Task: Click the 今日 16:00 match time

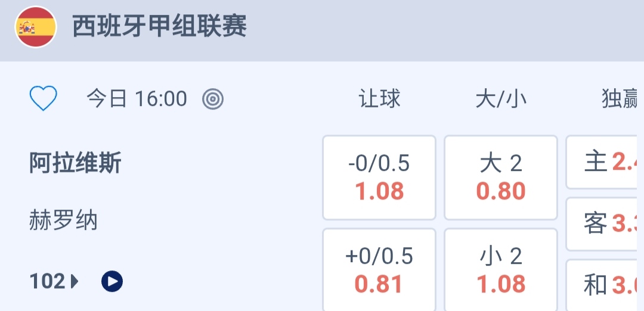Action: click(x=137, y=99)
